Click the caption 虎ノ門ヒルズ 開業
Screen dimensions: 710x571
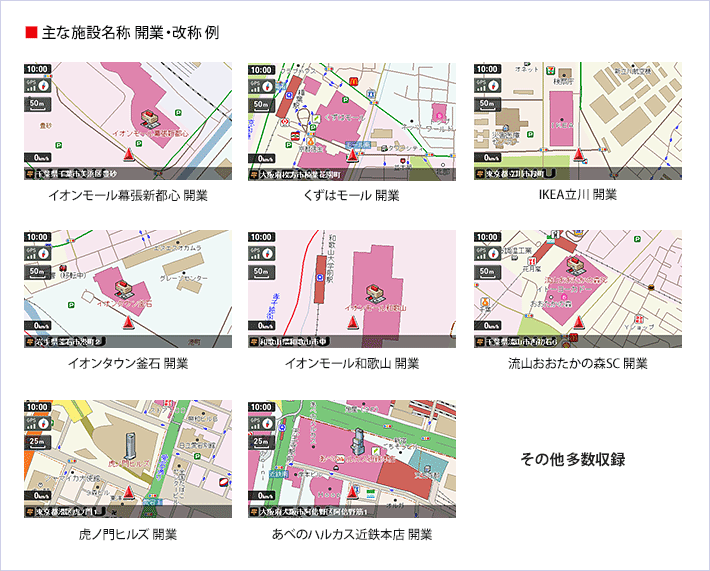click(128, 534)
